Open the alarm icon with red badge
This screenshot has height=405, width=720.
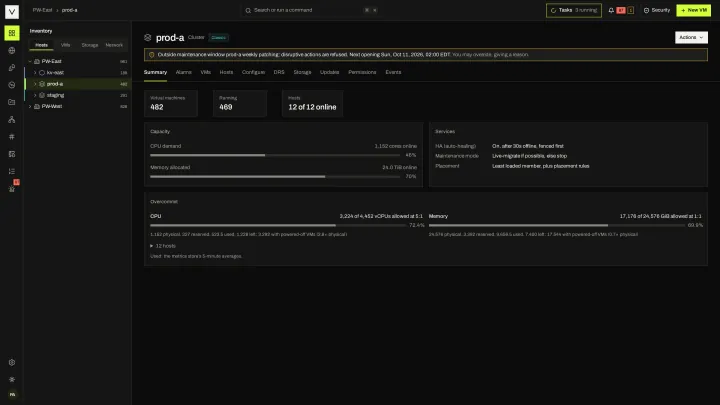pos(12,188)
